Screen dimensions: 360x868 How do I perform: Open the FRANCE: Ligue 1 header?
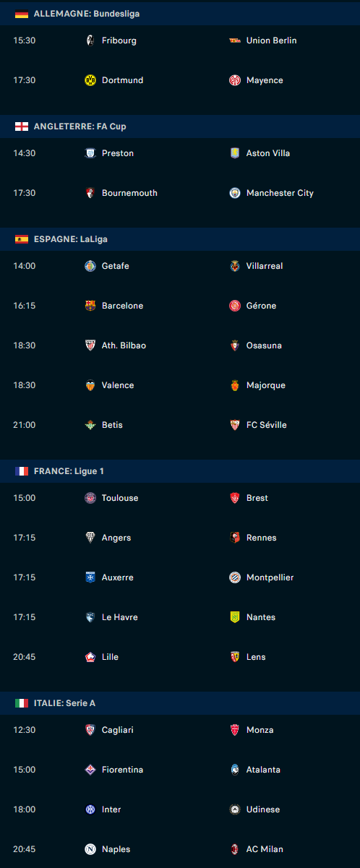(180, 471)
